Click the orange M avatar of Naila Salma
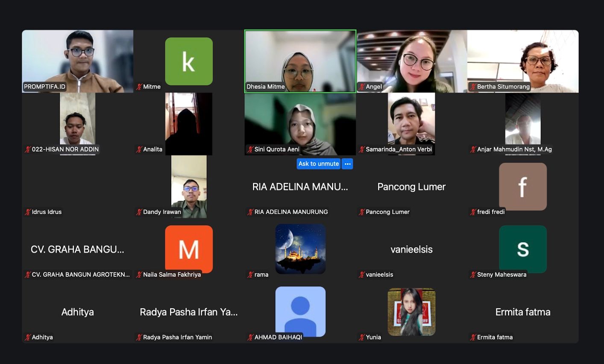Screen dimensions: 604x364 189,248
